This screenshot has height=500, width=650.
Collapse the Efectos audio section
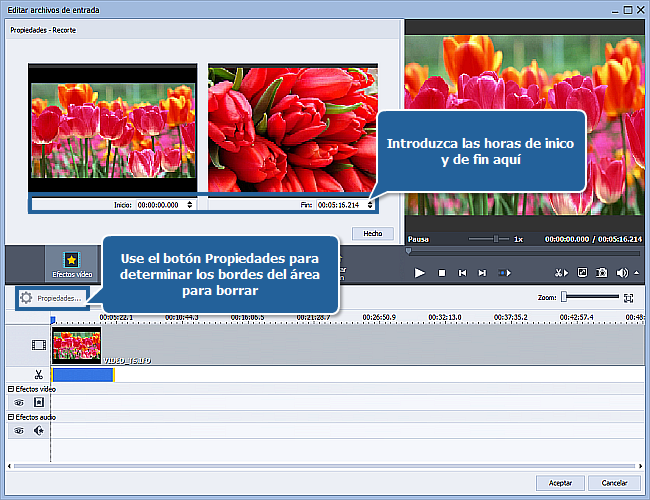pyautogui.click(x=11, y=417)
